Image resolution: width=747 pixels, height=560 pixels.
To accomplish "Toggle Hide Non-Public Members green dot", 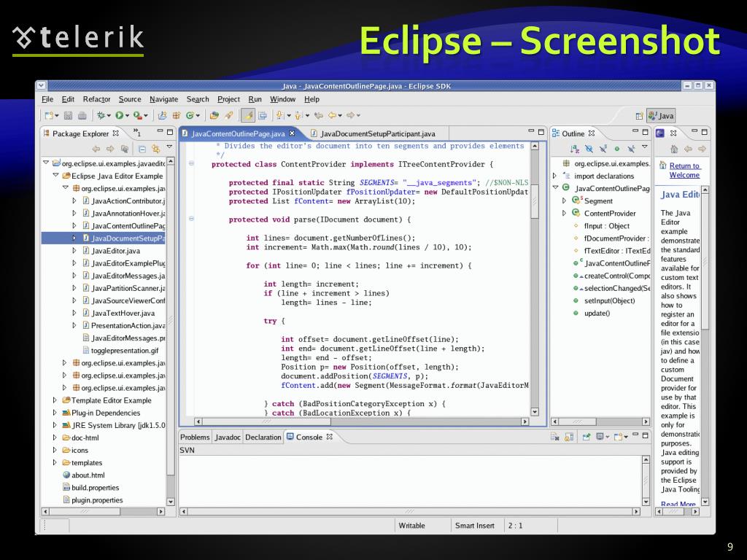I will point(617,149).
